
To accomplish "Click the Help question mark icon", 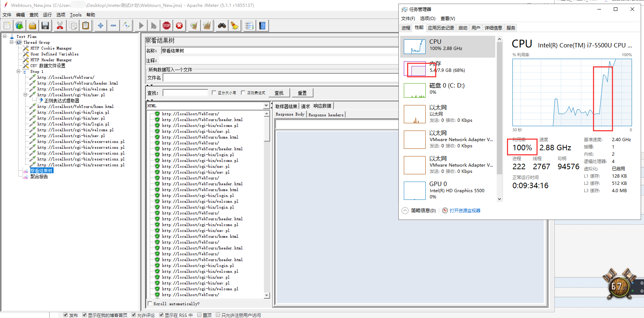I will click(262, 26).
